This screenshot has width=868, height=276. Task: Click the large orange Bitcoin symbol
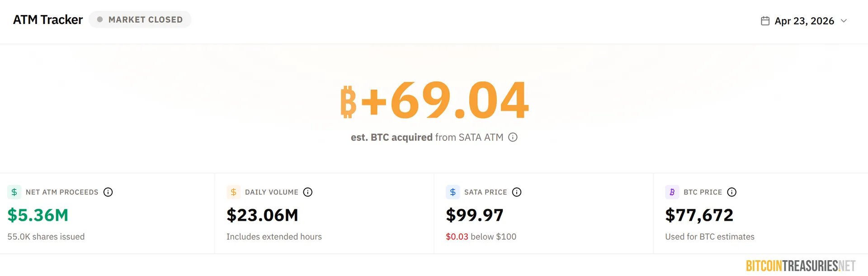tap(348, 100)
